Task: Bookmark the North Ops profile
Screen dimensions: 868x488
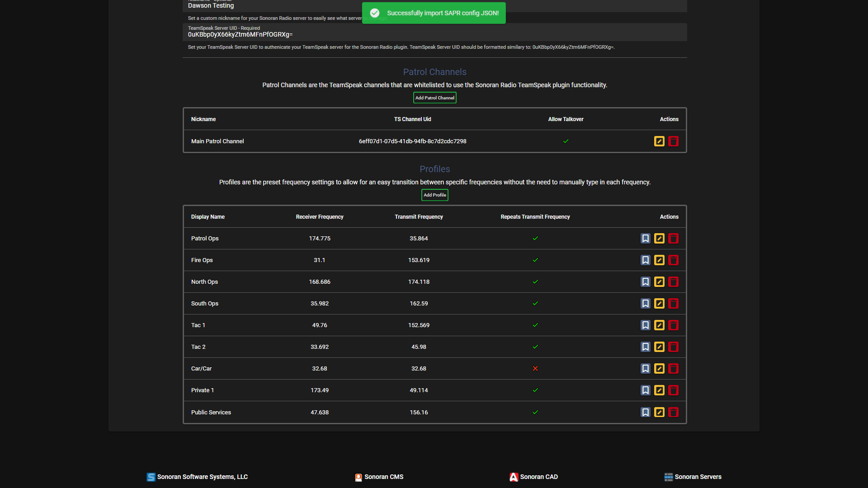Action: 646,282
